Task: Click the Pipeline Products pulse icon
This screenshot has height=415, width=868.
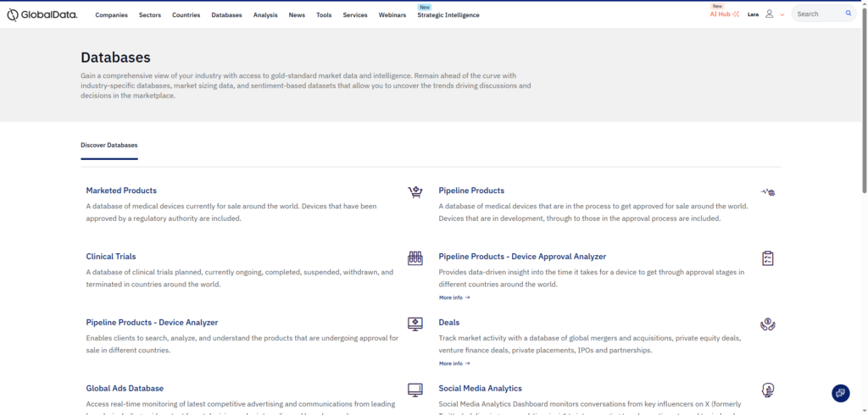Action: click(768, 192)
